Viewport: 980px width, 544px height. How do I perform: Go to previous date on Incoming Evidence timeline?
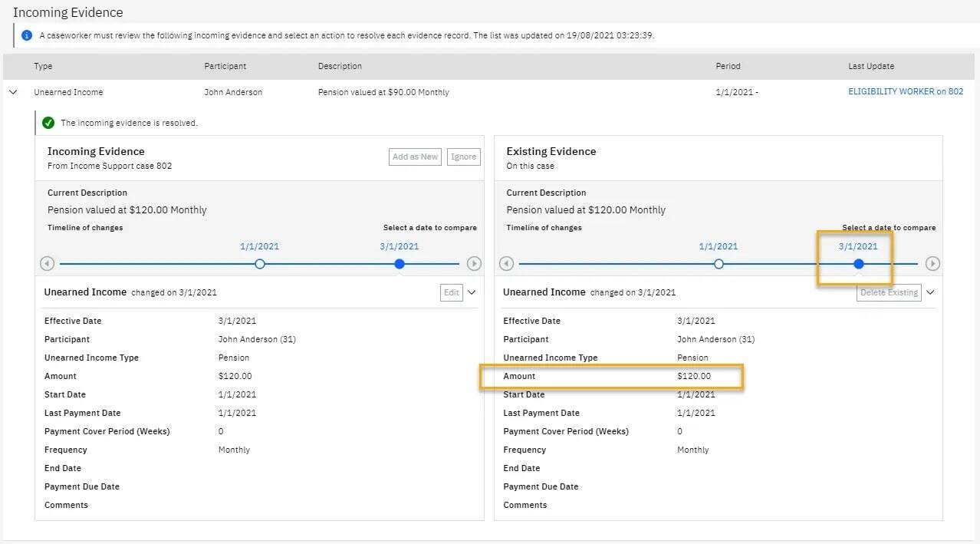pos(47,264)
